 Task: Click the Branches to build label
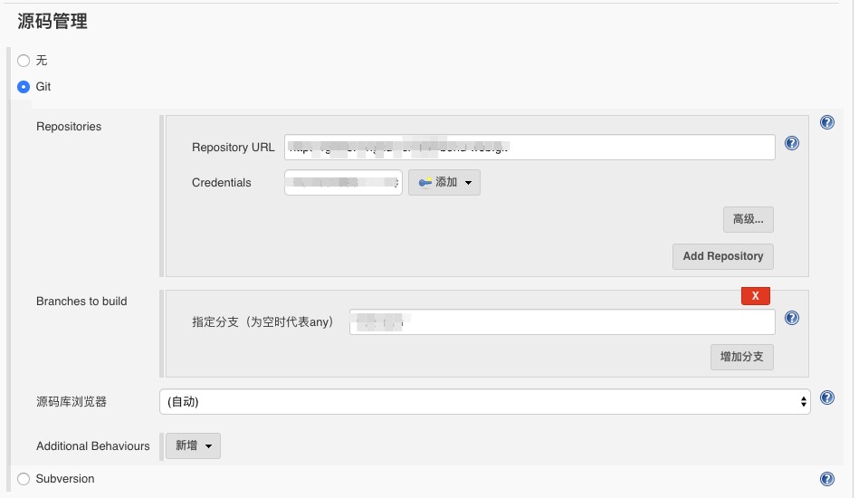tap(81, 302)
